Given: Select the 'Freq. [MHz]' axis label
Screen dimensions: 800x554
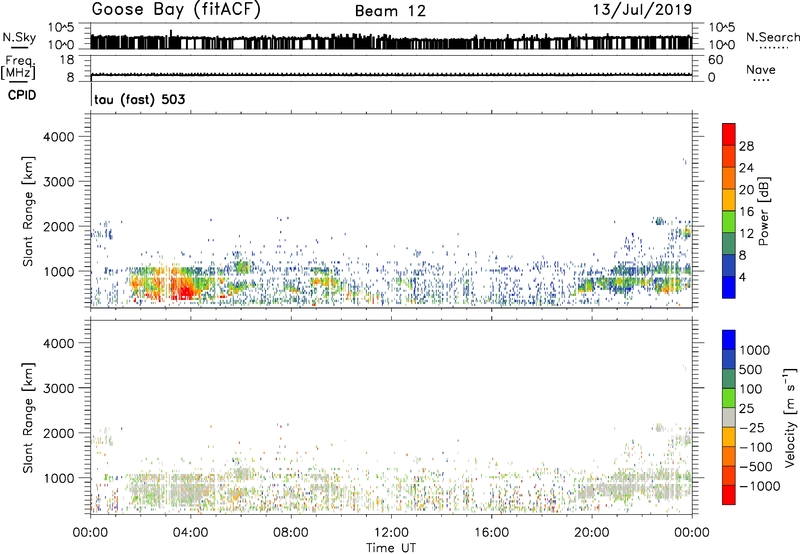Looking at the screenshot, I should click(19, 68).
